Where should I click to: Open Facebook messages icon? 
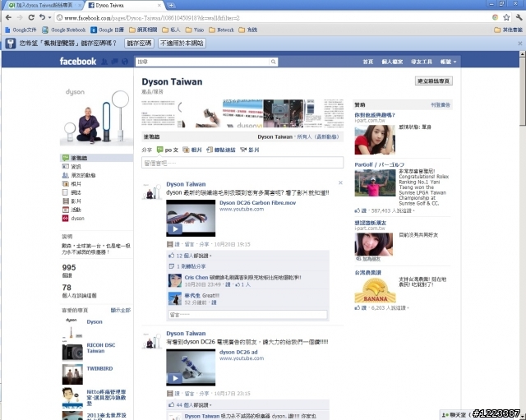[115, 62]
